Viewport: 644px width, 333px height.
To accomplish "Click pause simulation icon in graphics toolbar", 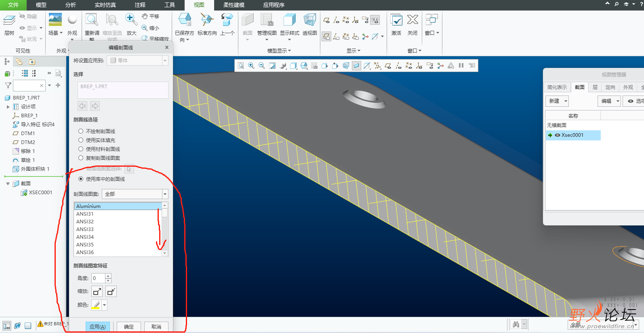I will click(461, 66).
